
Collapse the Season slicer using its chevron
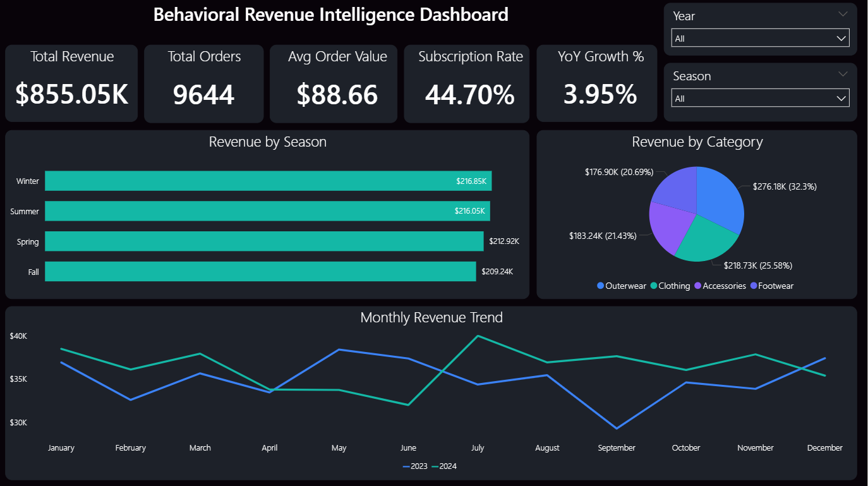[843, 74]
